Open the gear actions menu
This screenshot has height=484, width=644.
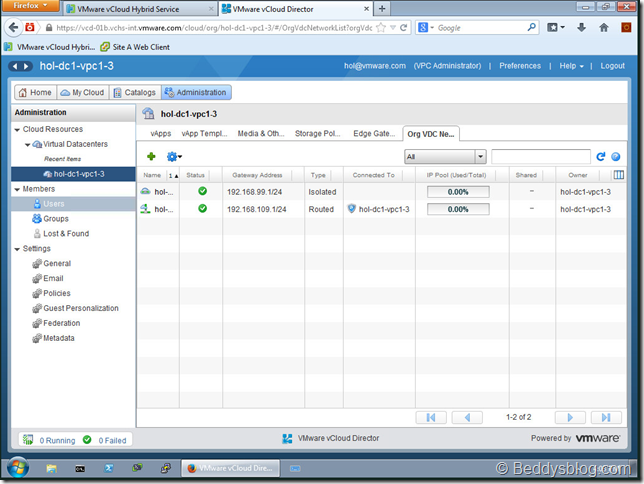(x=174, y=157)
